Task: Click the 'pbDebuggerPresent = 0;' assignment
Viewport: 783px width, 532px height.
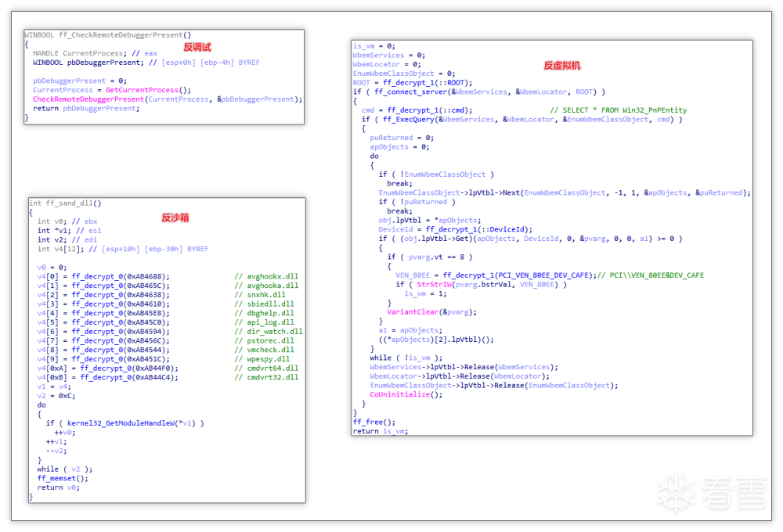Action: pyautogui.click(x=80, y=81)
